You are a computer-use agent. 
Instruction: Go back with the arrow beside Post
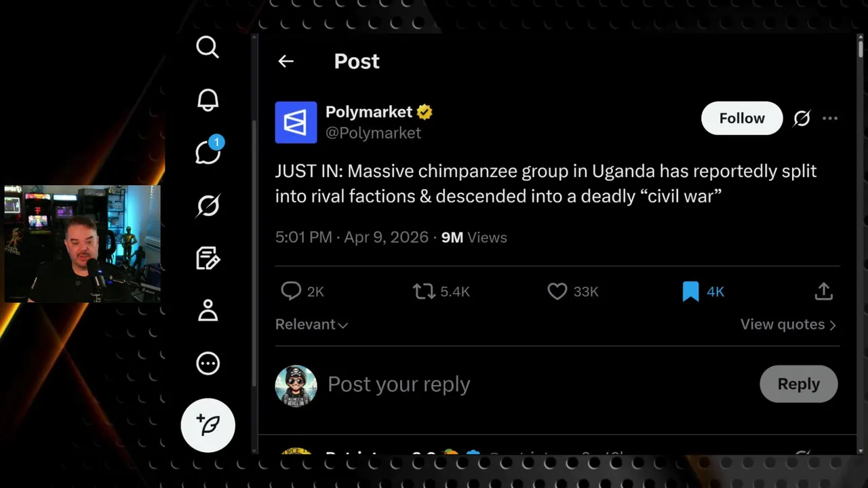coord(285,61)
